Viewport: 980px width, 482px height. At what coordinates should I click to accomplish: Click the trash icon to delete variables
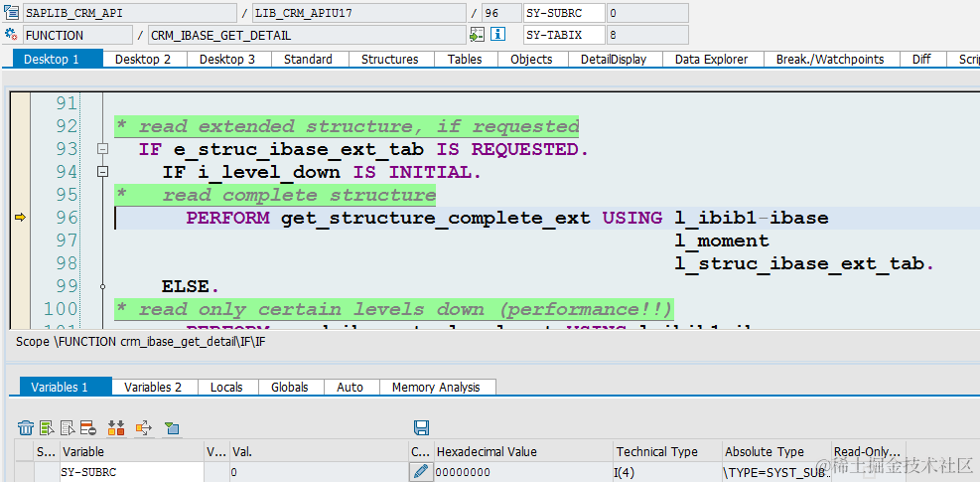click(26, 428)
